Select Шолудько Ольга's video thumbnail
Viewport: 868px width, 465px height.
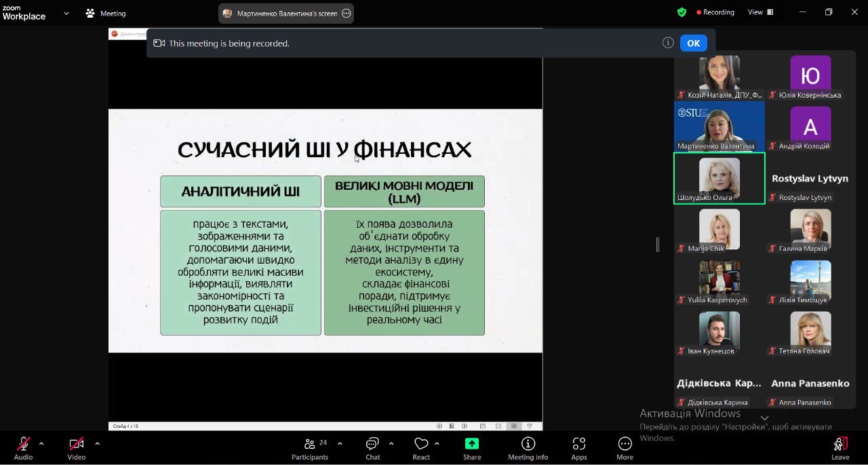pyautogui.click(x=719, y=178)
